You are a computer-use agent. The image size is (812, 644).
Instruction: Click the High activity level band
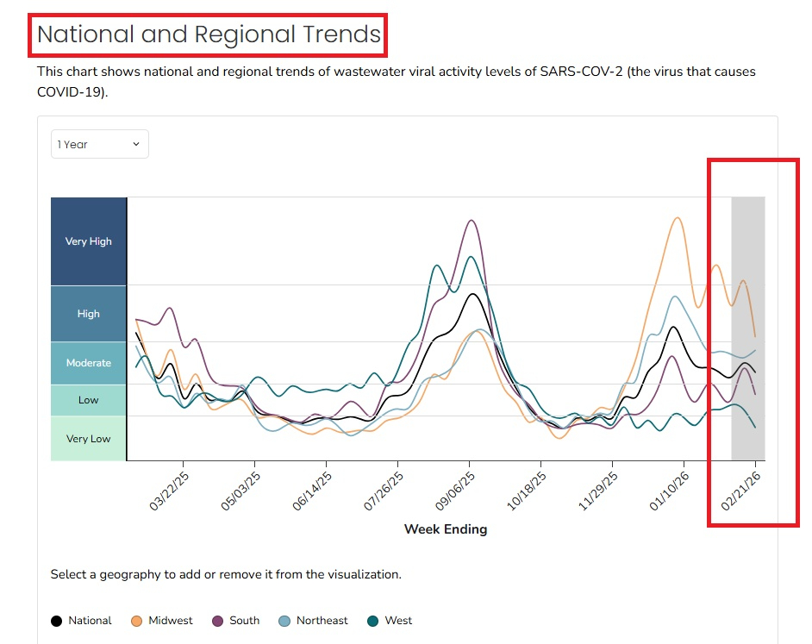(x=89, y=314)
